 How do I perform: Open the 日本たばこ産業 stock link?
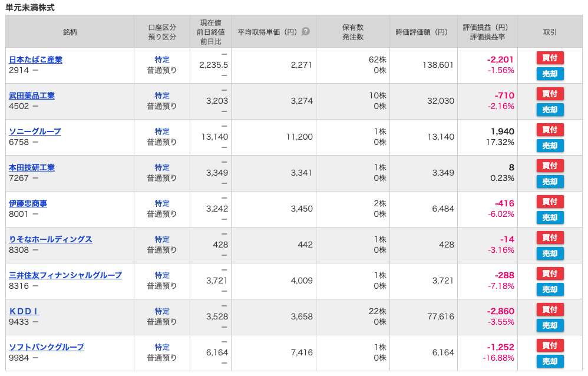click(35, 60)
